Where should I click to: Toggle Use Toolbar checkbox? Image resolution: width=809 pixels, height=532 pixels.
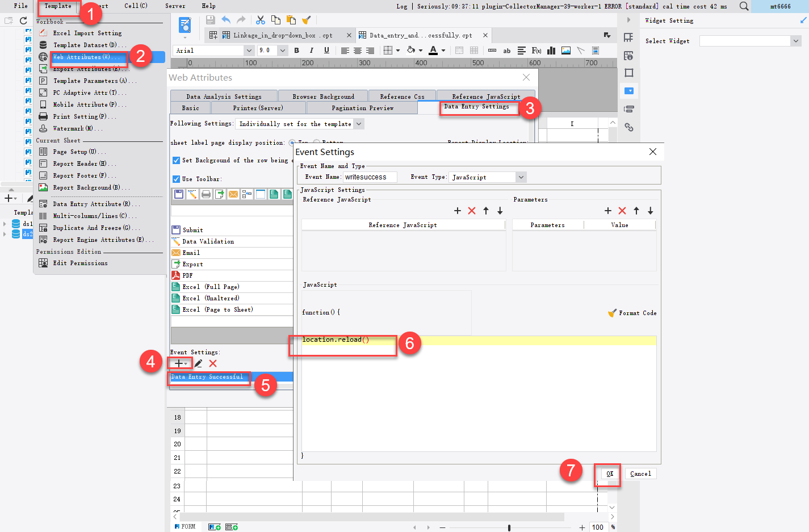click(x=176, y=179)
